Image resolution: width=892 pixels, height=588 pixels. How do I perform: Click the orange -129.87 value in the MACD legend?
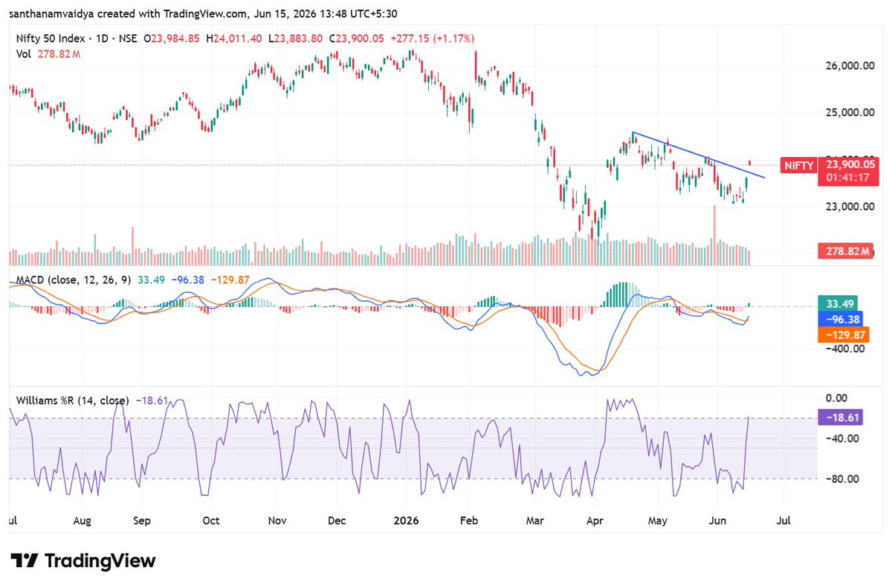point(229,280)
